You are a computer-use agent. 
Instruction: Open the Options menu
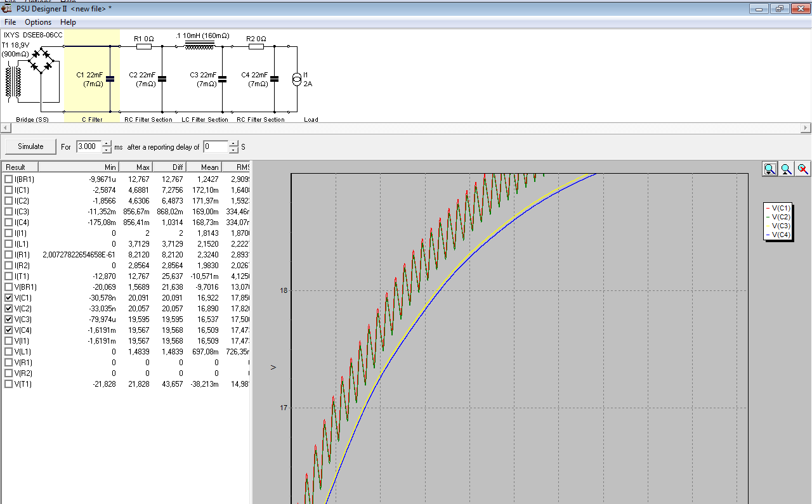click(x=38, y=22)
